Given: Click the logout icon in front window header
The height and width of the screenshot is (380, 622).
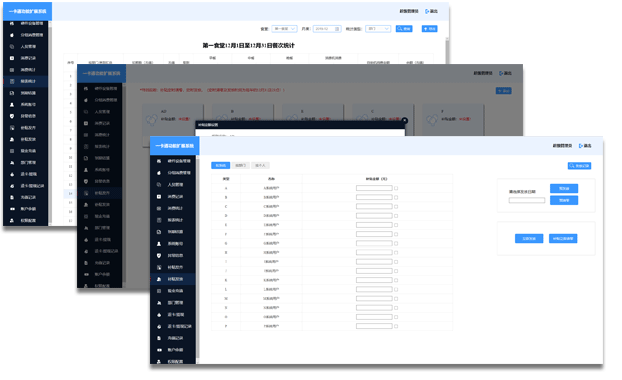Looking at the screenshot, I should 581,146.
